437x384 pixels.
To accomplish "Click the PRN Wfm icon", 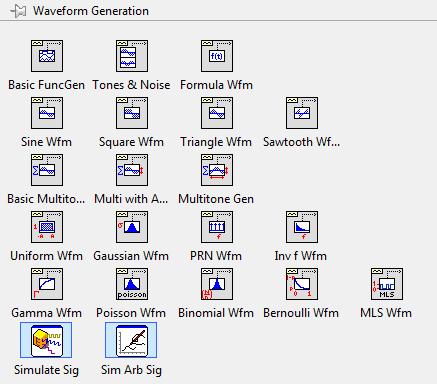I will (x=217, y=227).
